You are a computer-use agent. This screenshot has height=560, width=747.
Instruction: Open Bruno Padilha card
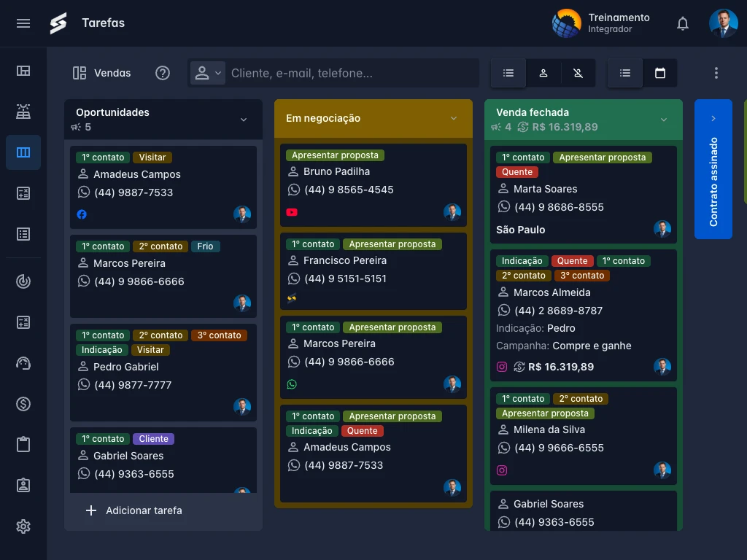pos(373,185)
